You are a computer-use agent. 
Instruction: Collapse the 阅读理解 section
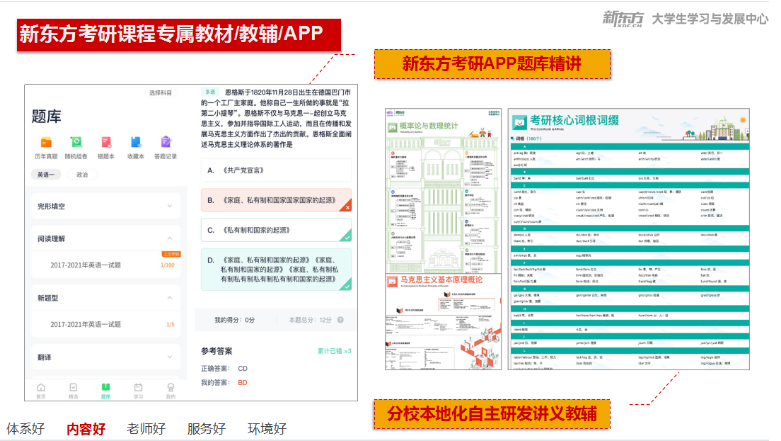pos(106,239)
